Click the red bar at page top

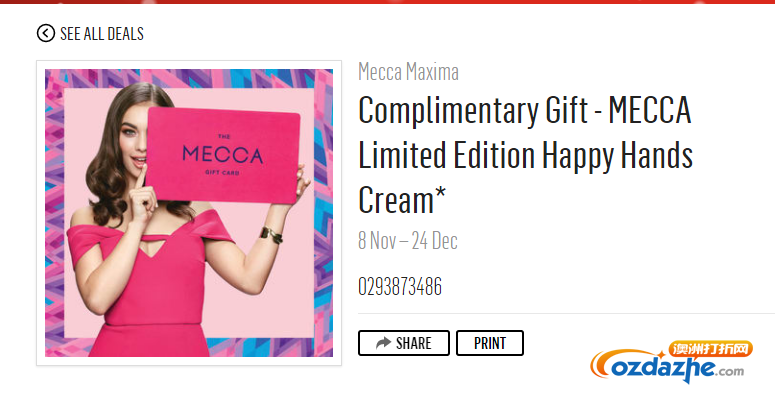click(x=388, y=1)
